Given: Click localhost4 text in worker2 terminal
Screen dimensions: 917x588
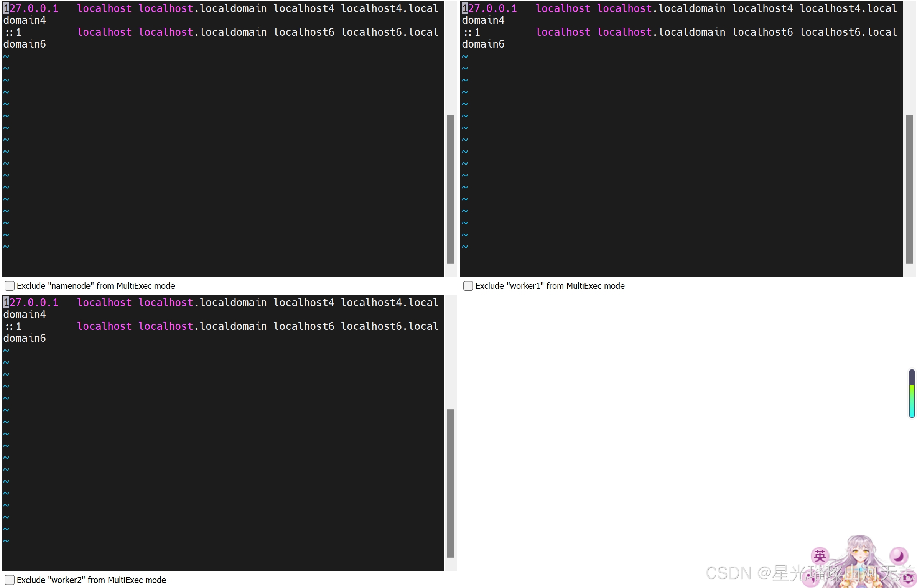Looking at the screenshot, I should pyautogui.click(x=303, y=303).
